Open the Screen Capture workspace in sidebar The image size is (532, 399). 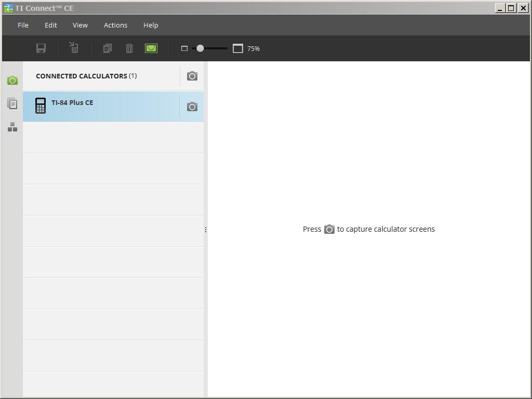point(12,81)
